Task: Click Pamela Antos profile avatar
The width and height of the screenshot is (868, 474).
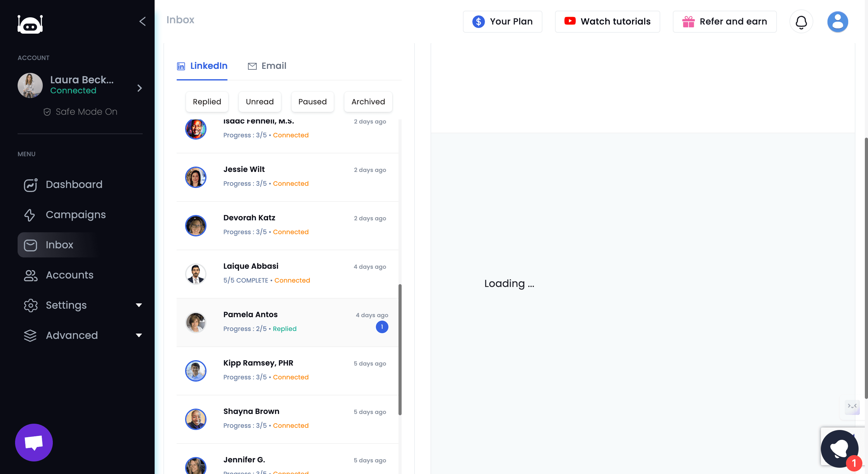Action: click(196, 322)
